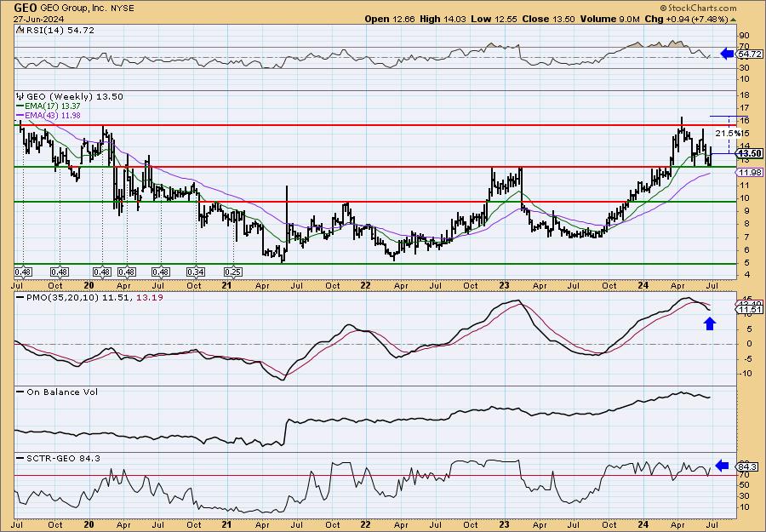Click the Open 12.66 value in the header

coord(390,19)
